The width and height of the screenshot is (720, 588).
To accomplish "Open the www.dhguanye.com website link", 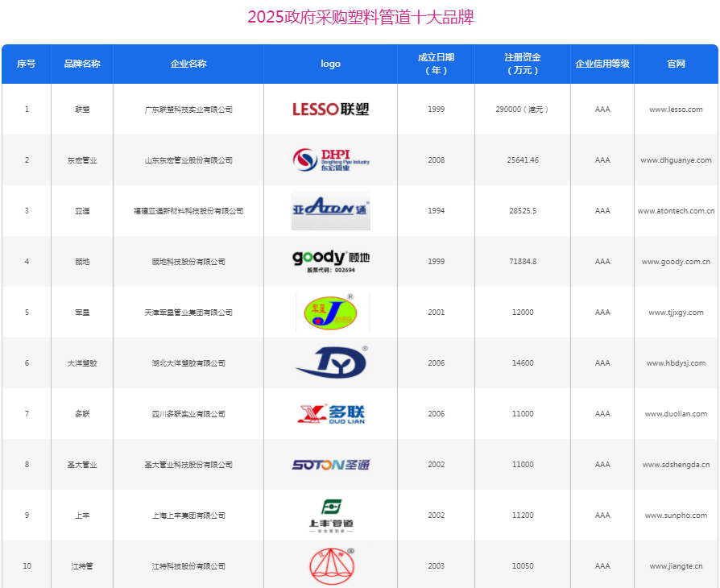I will (676, 160).
